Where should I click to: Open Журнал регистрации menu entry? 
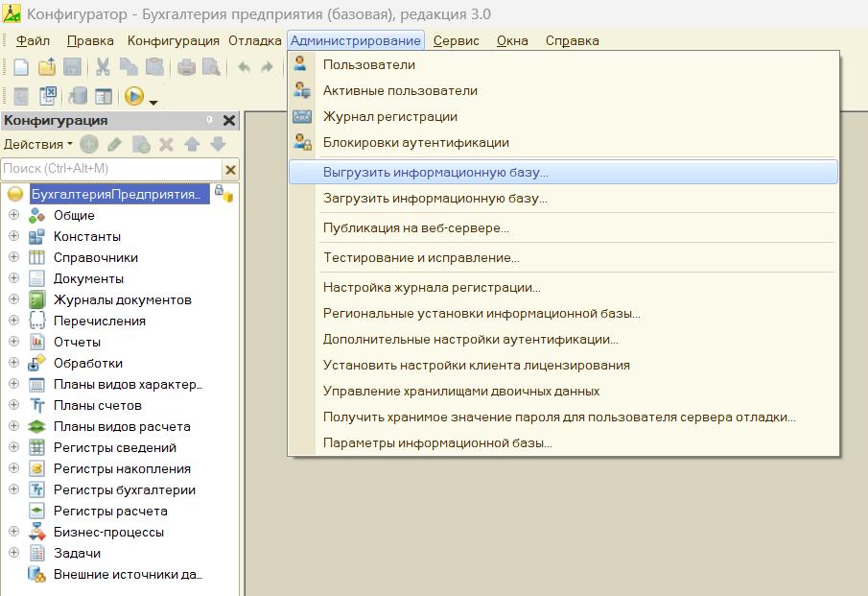[564, 117]
